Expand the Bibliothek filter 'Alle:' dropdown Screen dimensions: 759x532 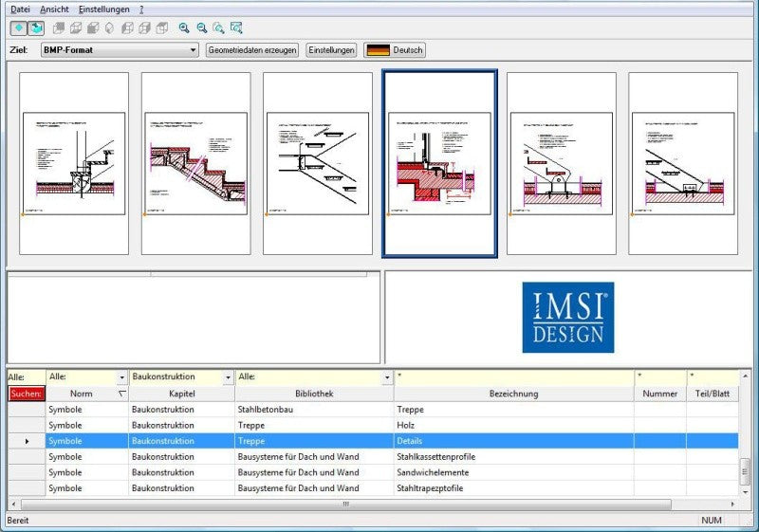(387, 377)
